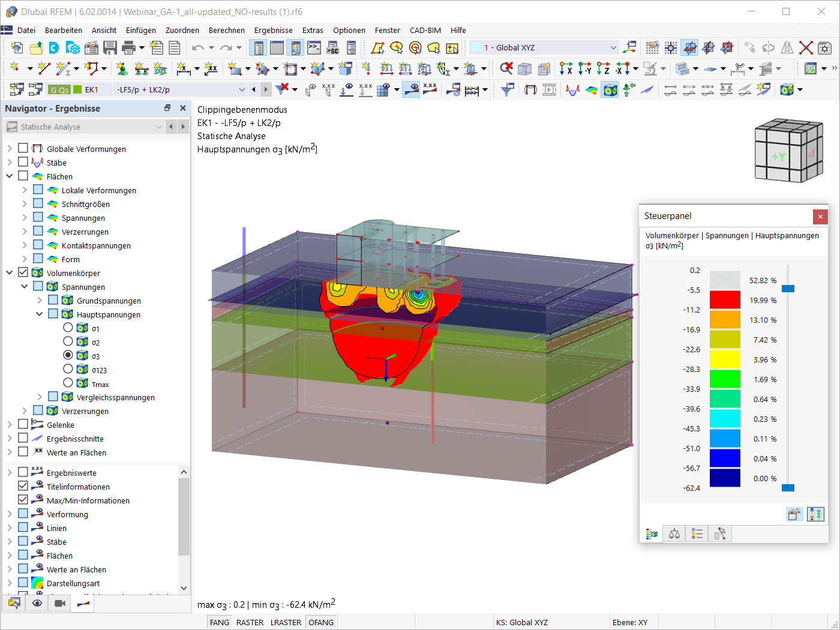Click the color scale options icon in Steuerpanel
Viewport: 840px width, 630px height.
click(x=815, y=514)
